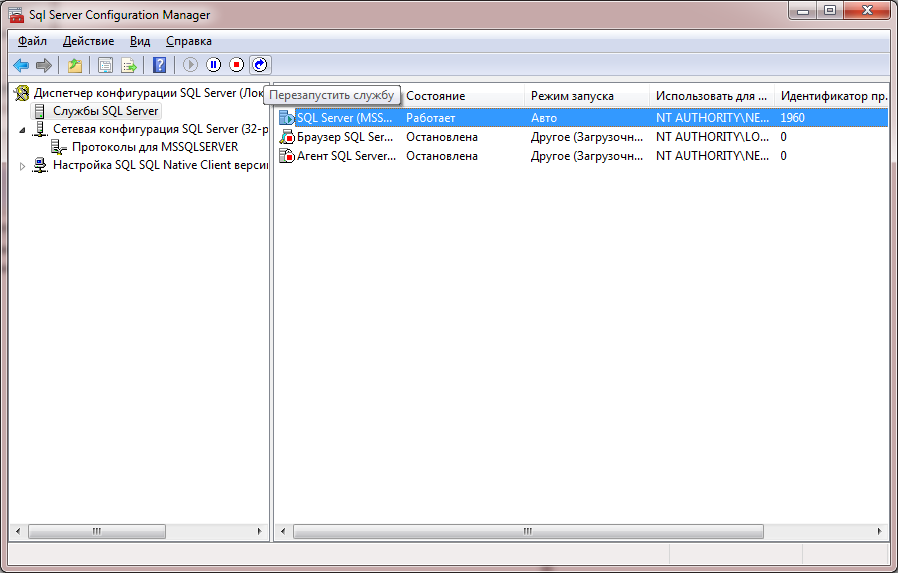This screenshot has width=898, height=573.
Task: Close the Sql Server Configuration Manager window
Action: tap(867, 10)
